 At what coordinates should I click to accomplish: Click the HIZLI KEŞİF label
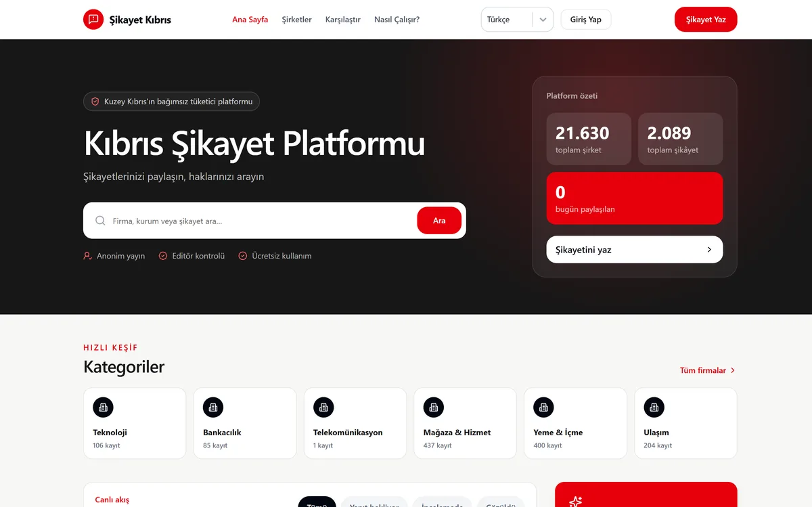tap(110, 347)
